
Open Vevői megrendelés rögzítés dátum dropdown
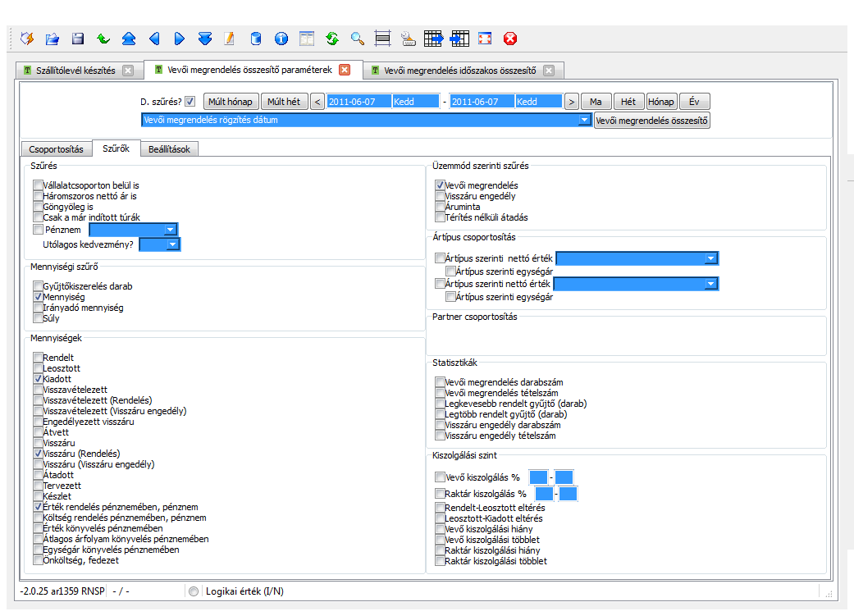tap(584, 120)
